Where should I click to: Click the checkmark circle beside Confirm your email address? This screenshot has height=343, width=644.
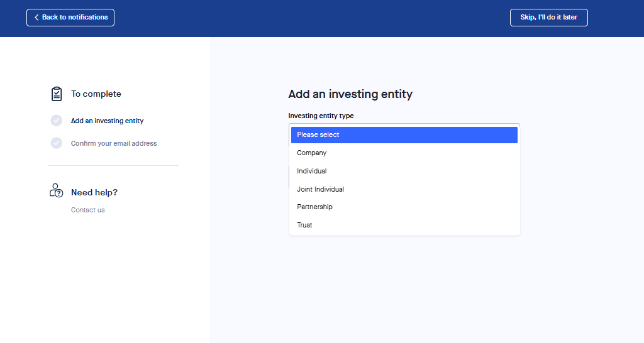coord(57,143)
